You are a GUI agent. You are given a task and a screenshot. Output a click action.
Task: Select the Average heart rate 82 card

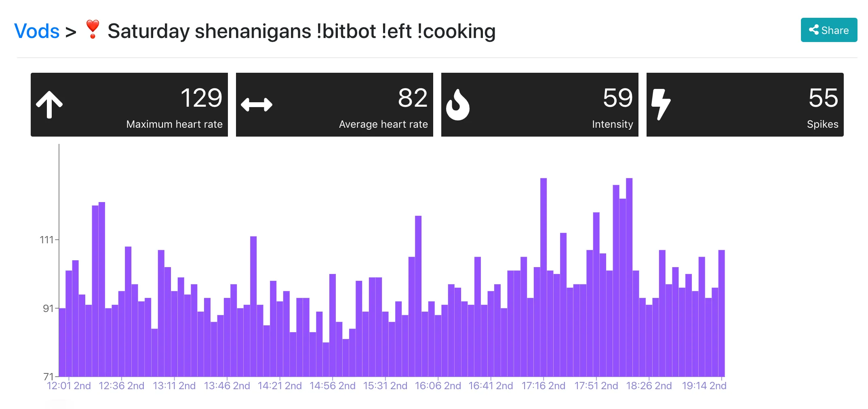point(335,105)
